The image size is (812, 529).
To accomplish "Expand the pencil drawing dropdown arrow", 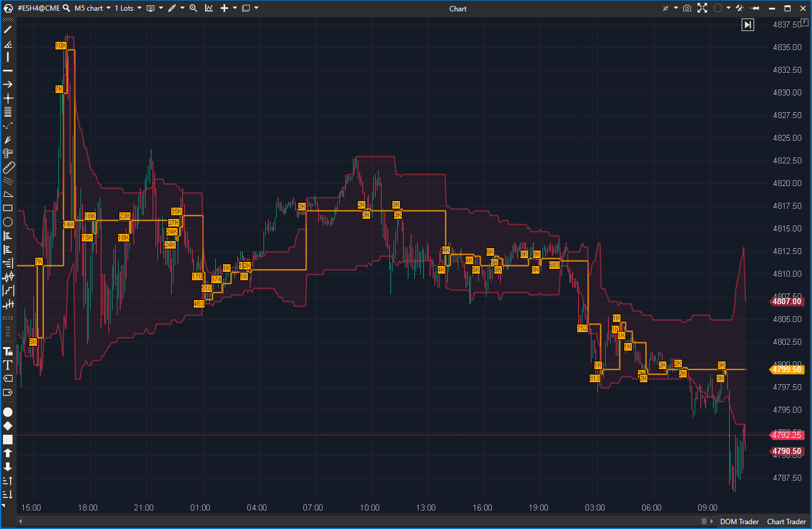I will [182, 8].
